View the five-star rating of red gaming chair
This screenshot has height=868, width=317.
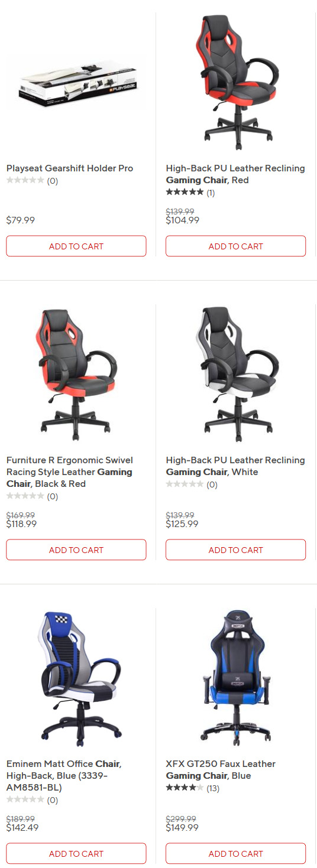click(x=190, y=193)
